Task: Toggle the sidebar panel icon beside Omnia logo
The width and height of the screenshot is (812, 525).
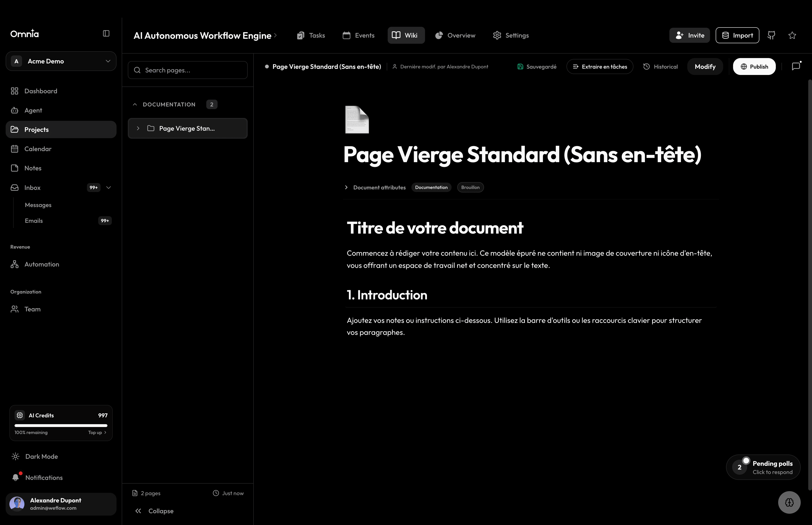Action: click(x=106, y=33)
